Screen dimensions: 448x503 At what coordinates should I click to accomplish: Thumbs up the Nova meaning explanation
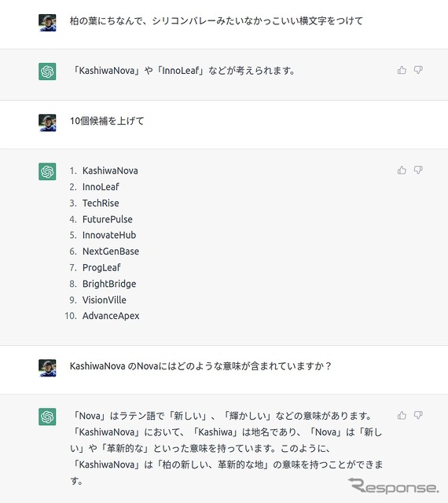coord(402,415)
